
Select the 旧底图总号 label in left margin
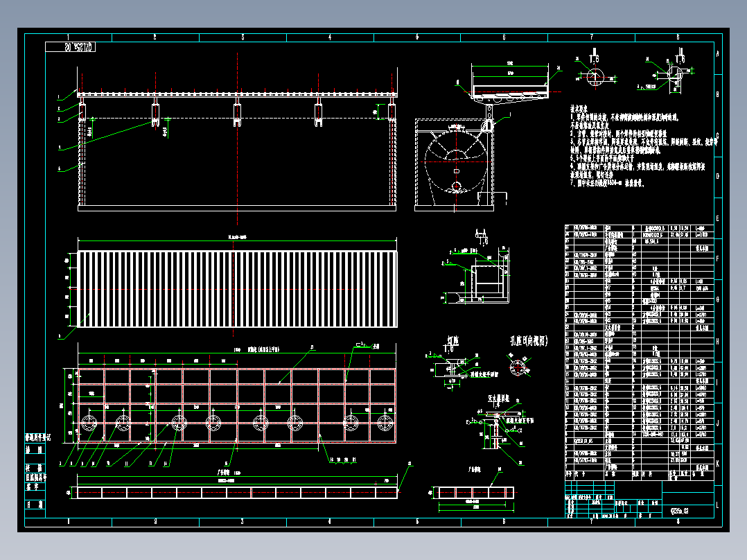(x=36, y=477)
